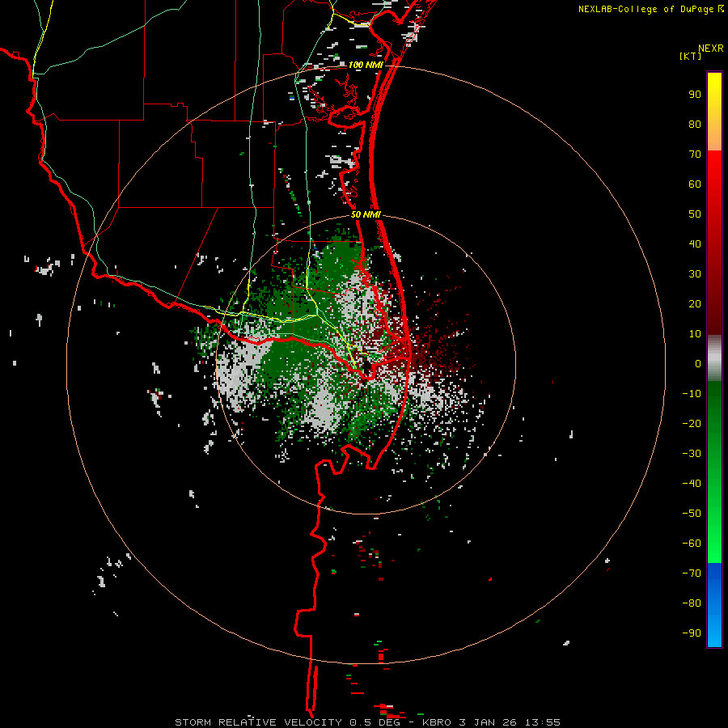The image size is (728, 728).
Task: Click the -70 scale value
Action: pos(692,574)
